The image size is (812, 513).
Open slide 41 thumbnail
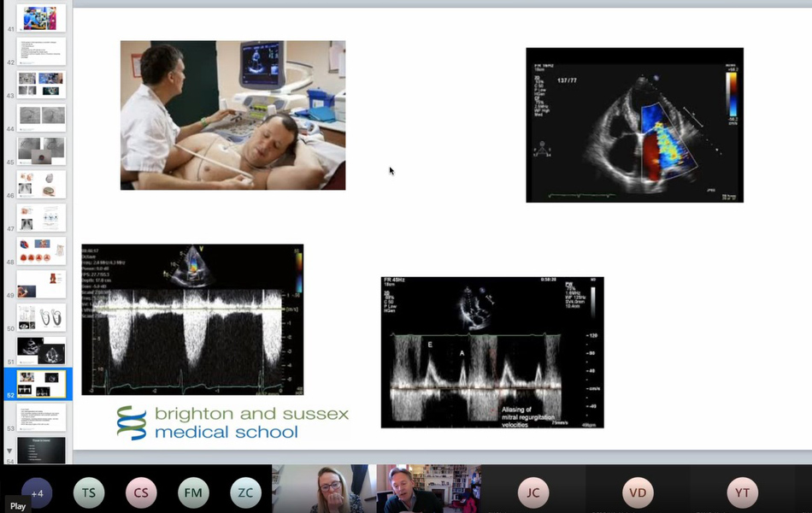pos(41,18)
